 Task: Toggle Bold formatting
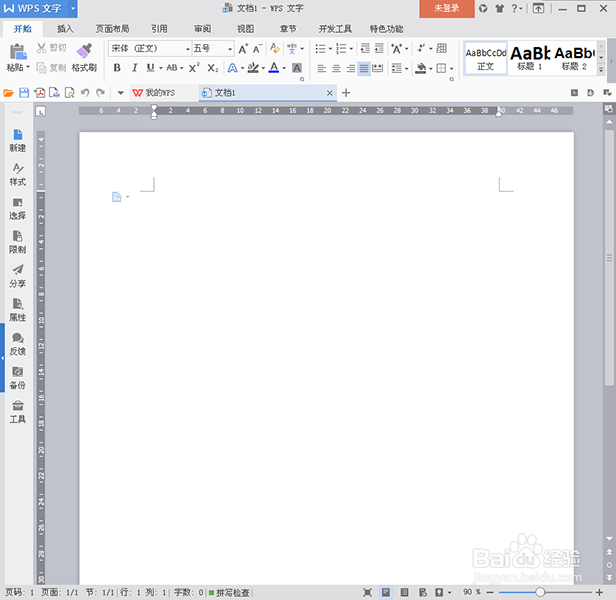pyautogui.click(x=117, y=68)
